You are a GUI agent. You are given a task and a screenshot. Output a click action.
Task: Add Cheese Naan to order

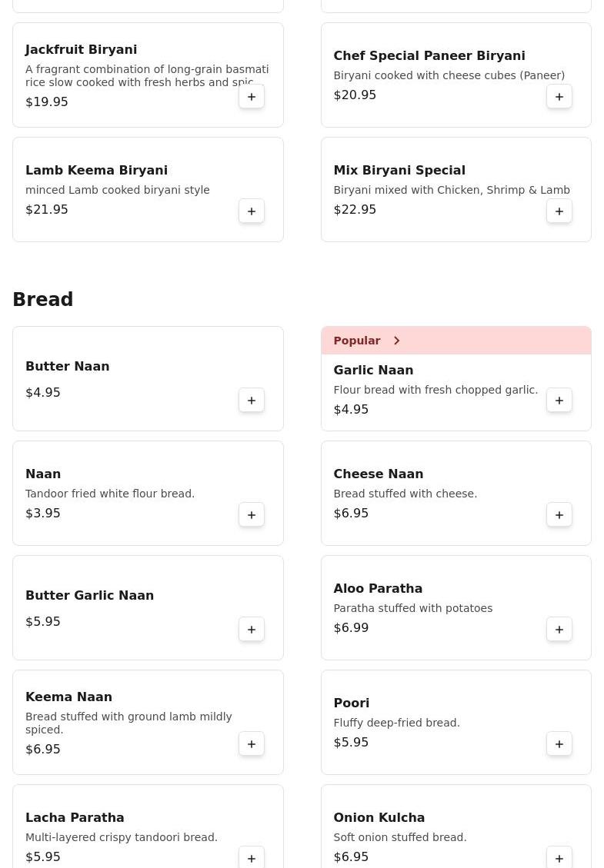[x=559, y=515]
